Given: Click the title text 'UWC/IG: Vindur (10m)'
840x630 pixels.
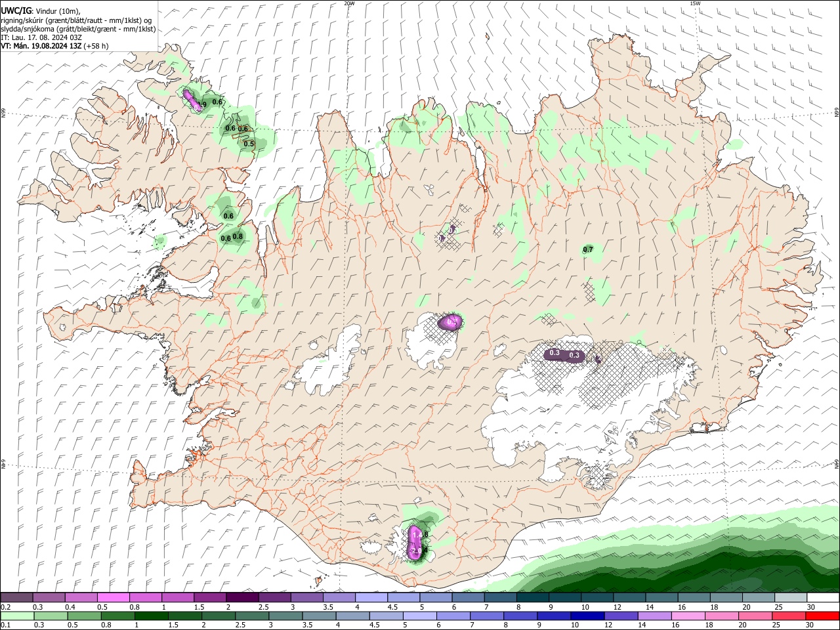Looking at the screenshot, I should 40,11.
